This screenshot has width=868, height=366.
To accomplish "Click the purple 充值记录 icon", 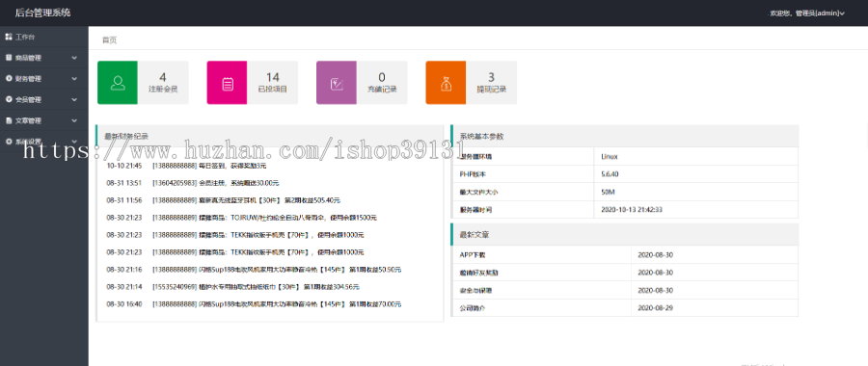I will (337, 83).
